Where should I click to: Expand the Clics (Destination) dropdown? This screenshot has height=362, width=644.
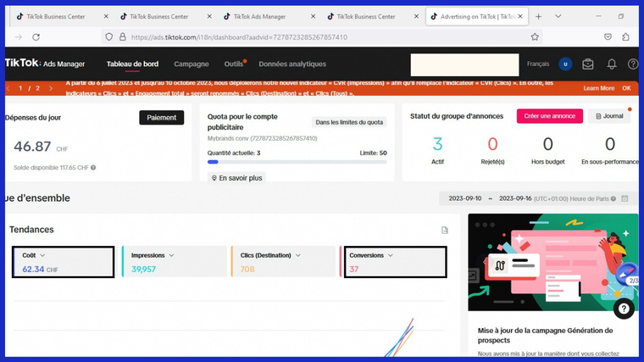(297, 255)
